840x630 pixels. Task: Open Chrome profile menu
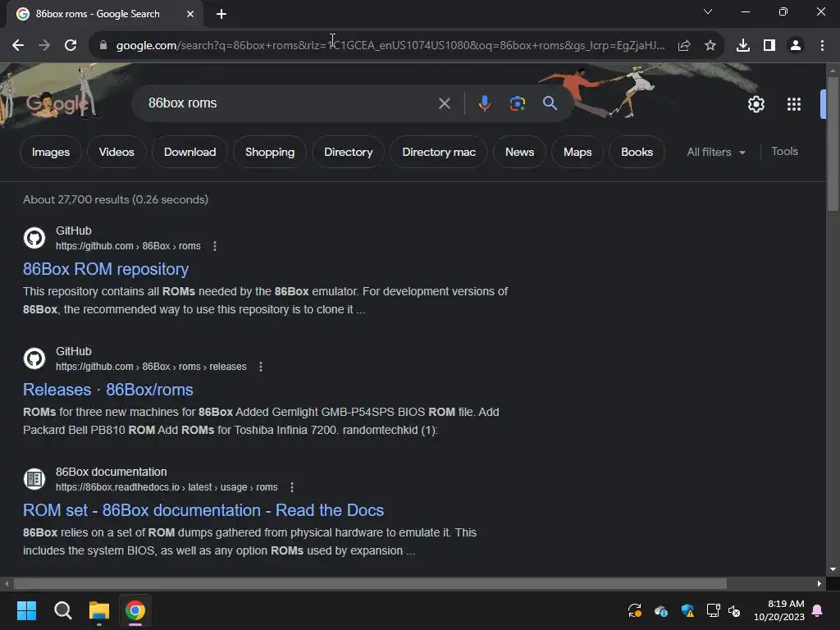(x=796, y=46)
